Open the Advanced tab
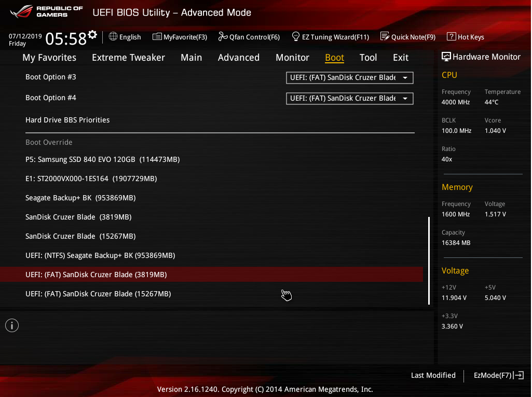Viewport: 532px width, 397px height. (x=238, y=58)
